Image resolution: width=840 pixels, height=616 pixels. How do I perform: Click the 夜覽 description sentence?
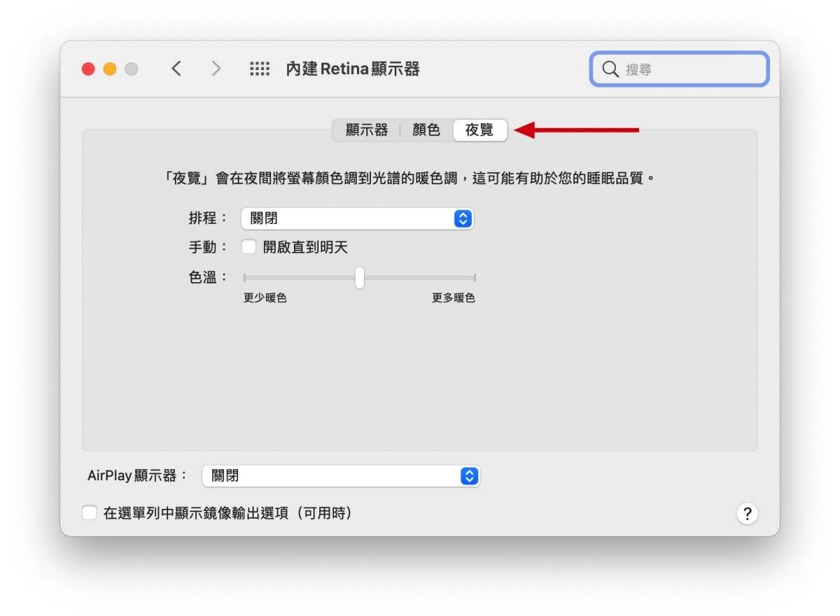click(x=411, y=178)
